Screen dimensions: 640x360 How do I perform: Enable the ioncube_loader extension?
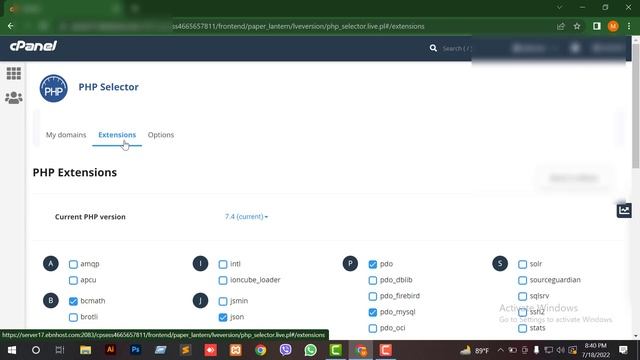[223, 280]
